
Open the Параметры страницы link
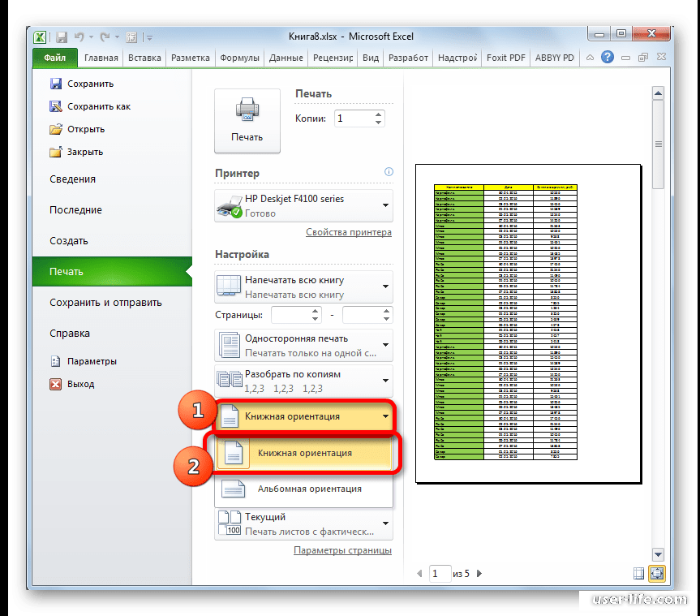[342, 550]
